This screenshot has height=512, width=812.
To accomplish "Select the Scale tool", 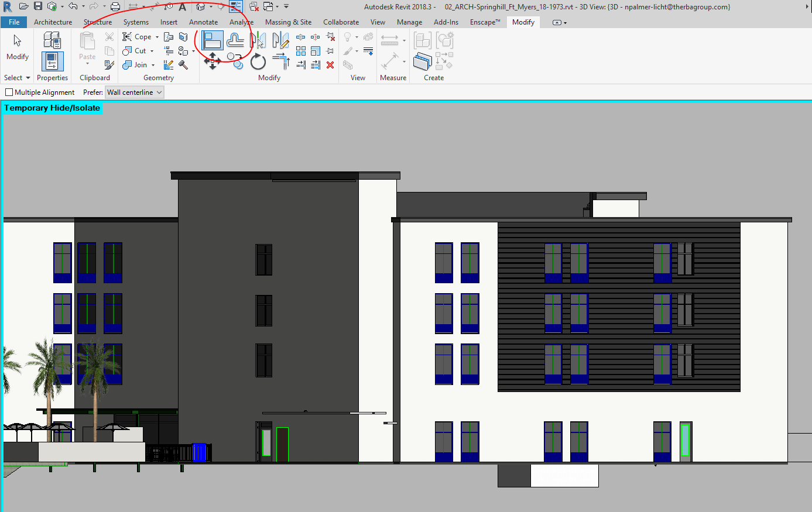I will 316,51.
